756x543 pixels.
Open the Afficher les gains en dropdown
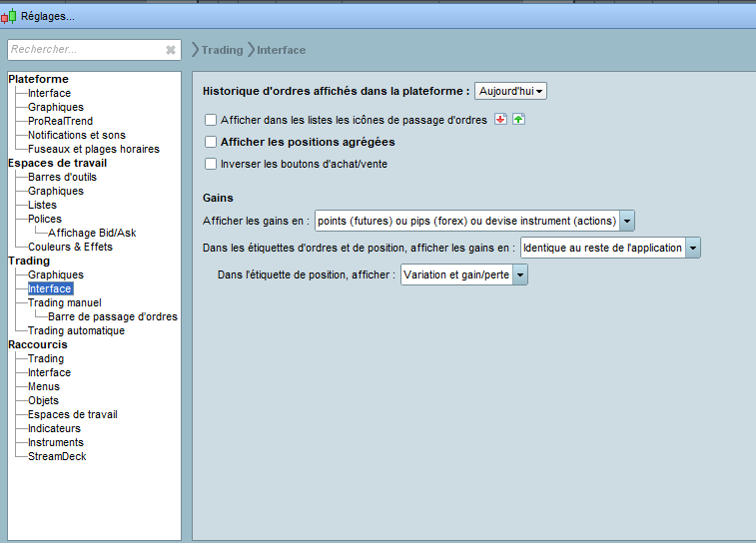coord(474,221)
